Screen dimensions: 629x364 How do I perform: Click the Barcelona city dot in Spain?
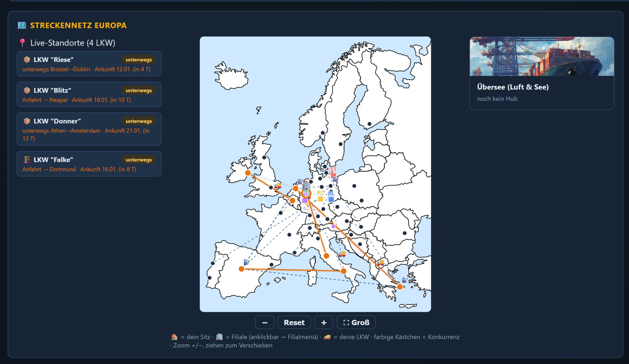(x=271, y=265)
